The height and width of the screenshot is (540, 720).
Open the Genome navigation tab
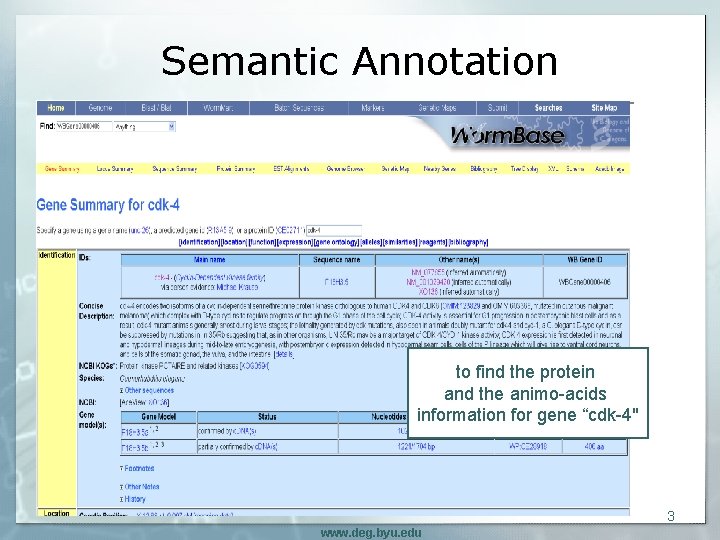100,108
